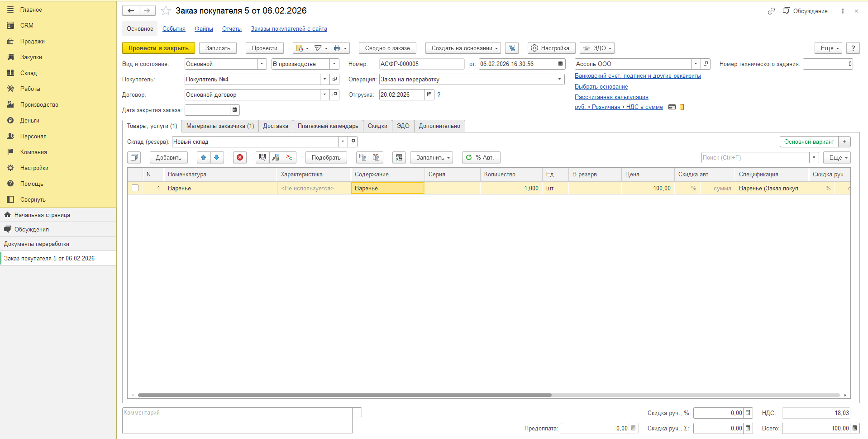
Task: Open the Платежный календарь tab
Action: point(328,126)
